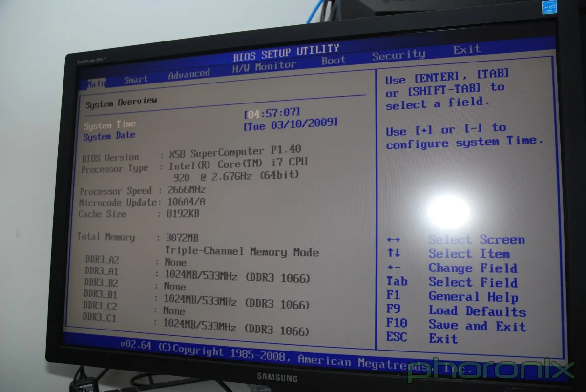
Task: Click the Processor Speed label
Action: 116,191
